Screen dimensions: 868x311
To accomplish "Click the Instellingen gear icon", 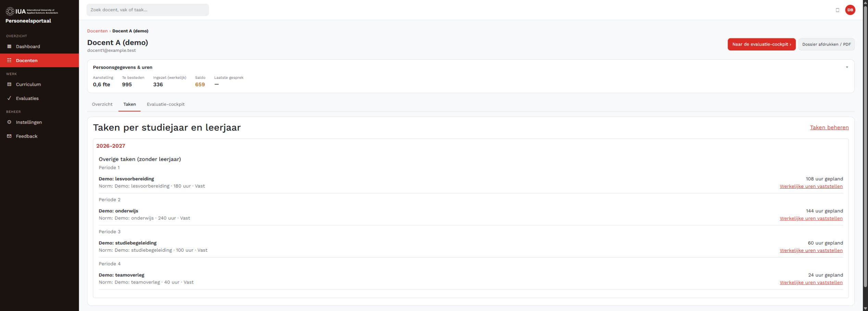I will (x=9, y=122).
